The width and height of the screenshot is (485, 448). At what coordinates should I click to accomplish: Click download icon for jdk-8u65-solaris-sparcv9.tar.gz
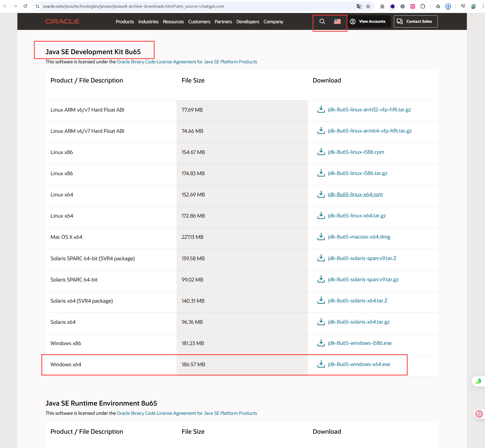click(x=321, y=279)
